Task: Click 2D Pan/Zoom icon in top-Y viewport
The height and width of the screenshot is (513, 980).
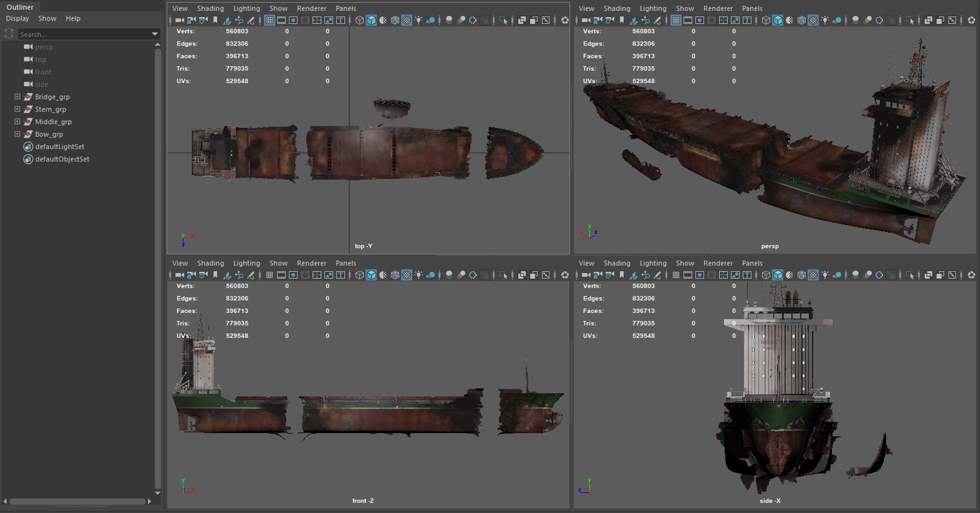Action: [x=239, y=20]
